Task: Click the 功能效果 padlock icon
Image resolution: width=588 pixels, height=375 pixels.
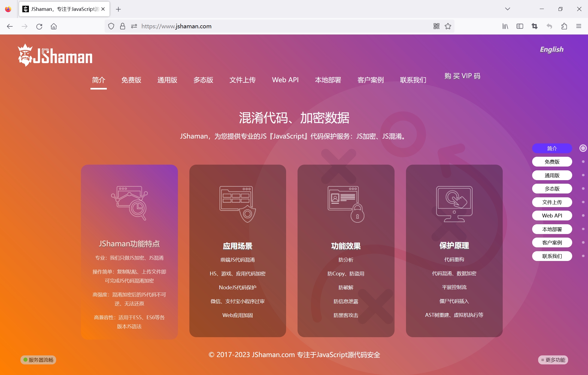Action: click(x=346, y=204)
